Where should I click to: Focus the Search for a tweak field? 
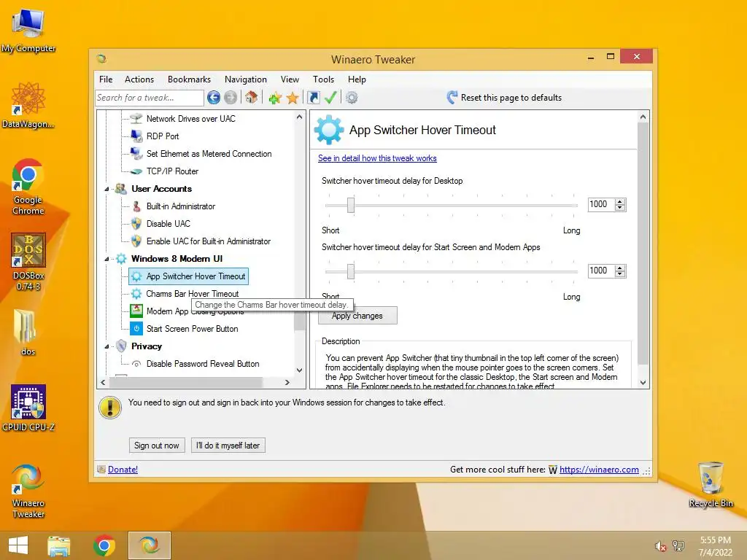tap(150, 98)
